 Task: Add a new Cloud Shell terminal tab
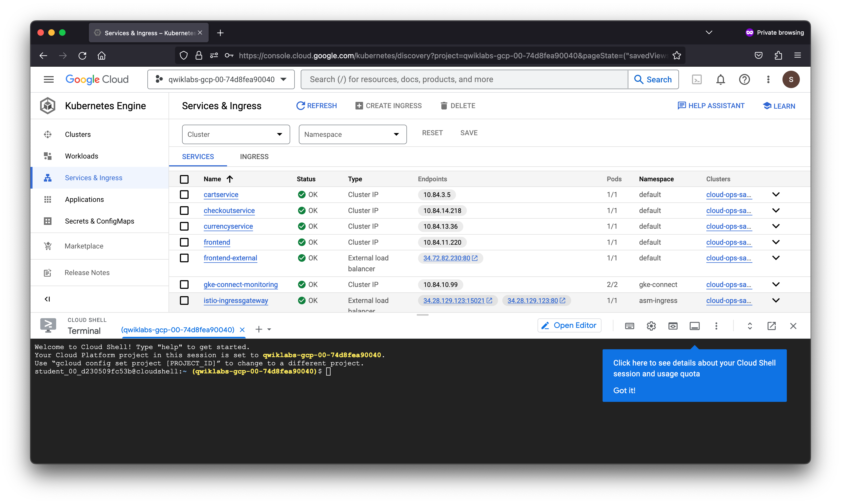[259, 329]
